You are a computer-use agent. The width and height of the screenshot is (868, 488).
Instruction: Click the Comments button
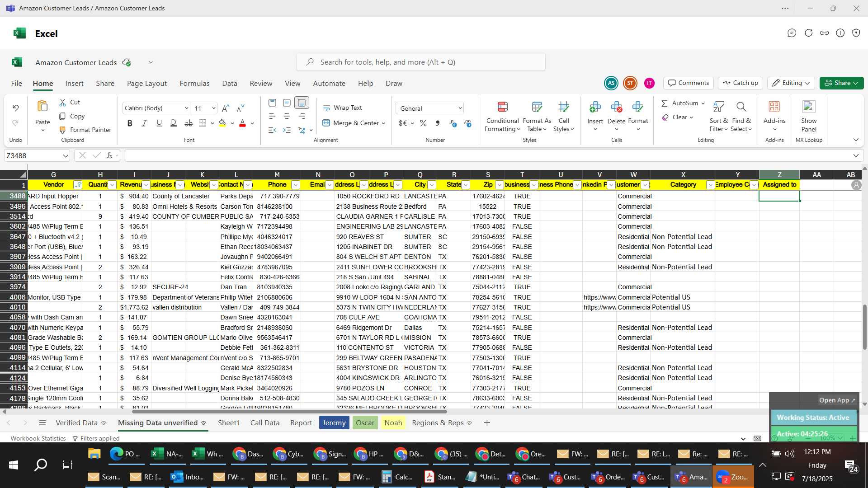pyautogui.click(x=689, y=83)
